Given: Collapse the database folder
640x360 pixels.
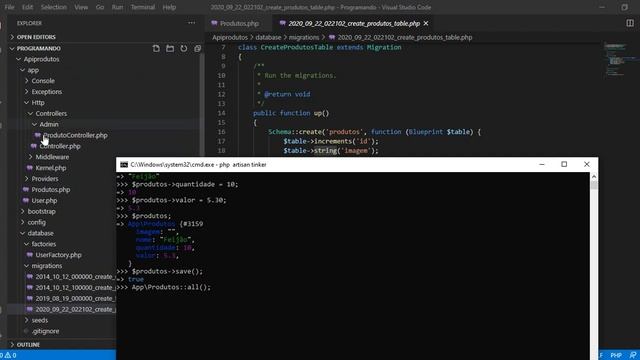Looking at the screenshot, I should [40, 233].
